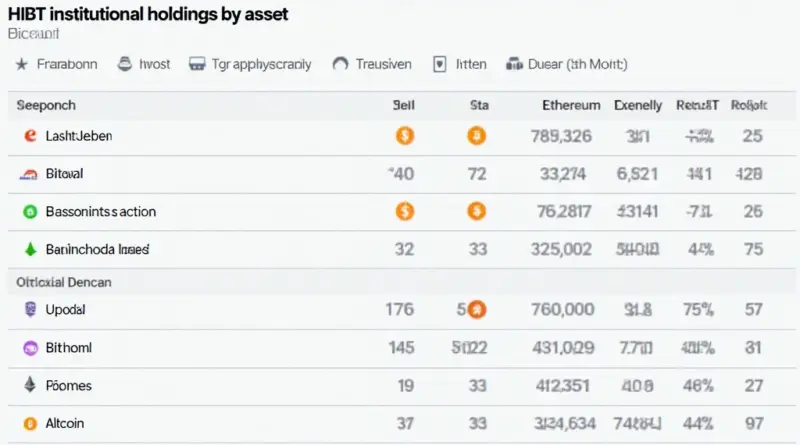Click orange Bitcoin badge in Upodal row
Screen dimensions: 800x445
[477, 310]
